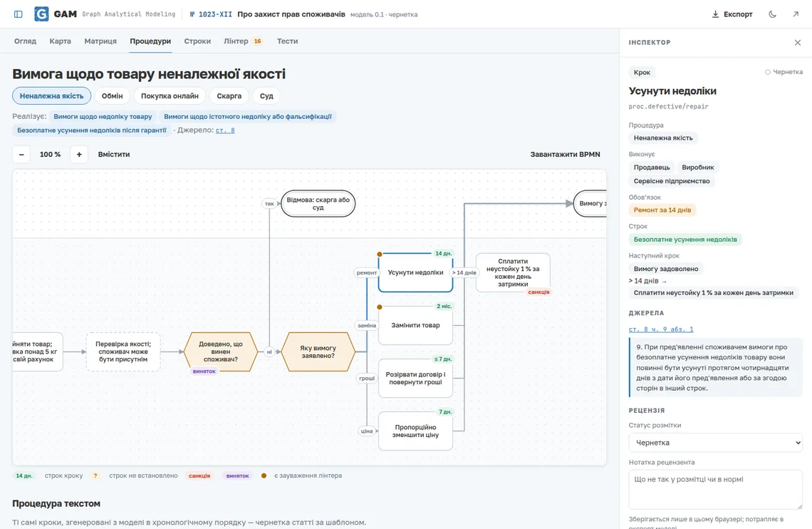Click the Нотатка рецензента text area
Viewport: 812px width, 529px height.
point(716,490)
